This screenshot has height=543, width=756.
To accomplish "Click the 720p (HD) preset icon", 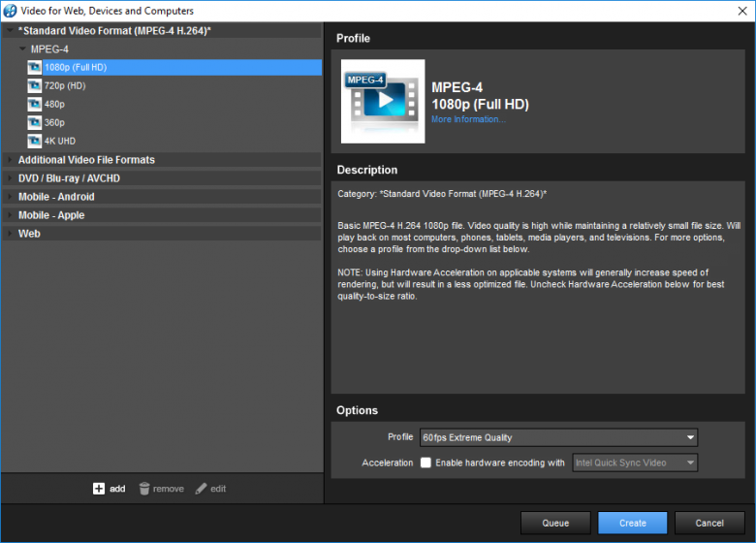I will (34, 86).
